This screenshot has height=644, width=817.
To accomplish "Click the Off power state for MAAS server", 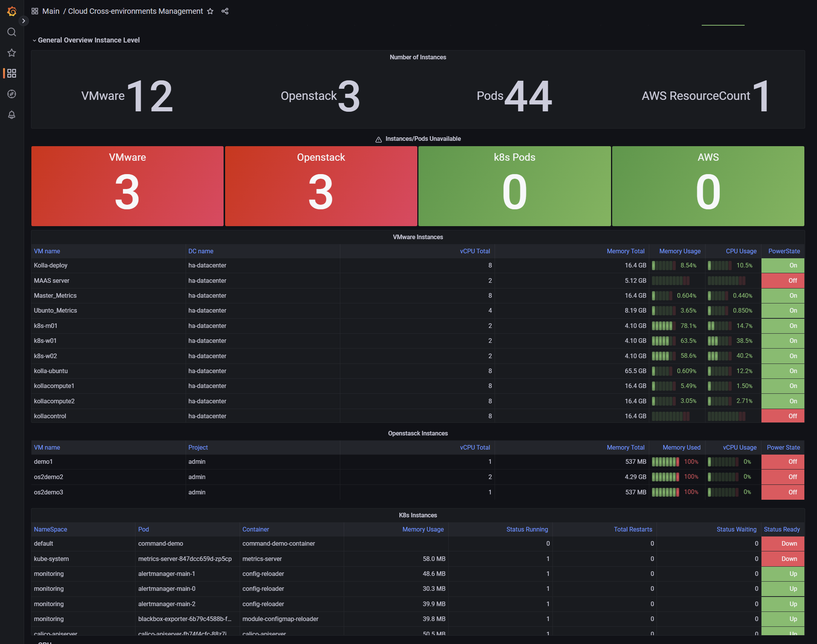I will point(783,281).
